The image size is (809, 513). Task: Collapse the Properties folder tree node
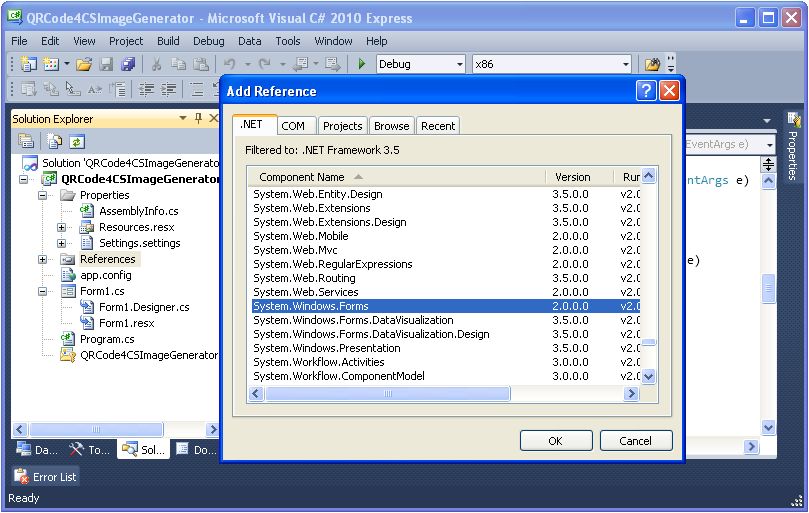pyautogui.click(x=43, y=195)
